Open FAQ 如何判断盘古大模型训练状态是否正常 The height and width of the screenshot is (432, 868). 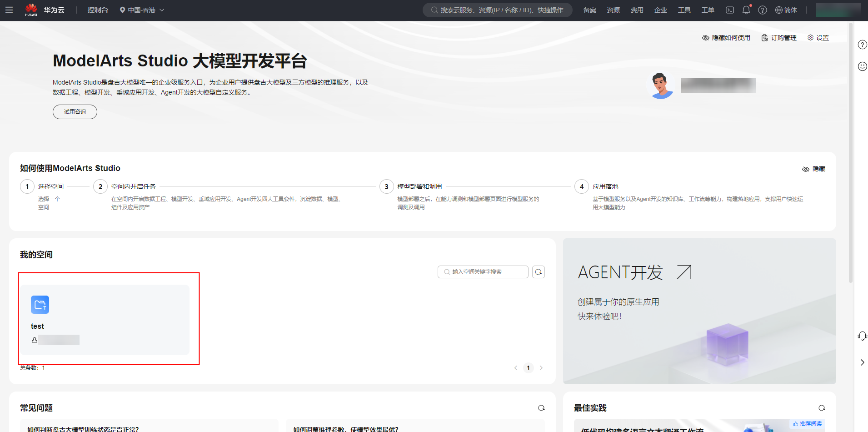[83, 429]
